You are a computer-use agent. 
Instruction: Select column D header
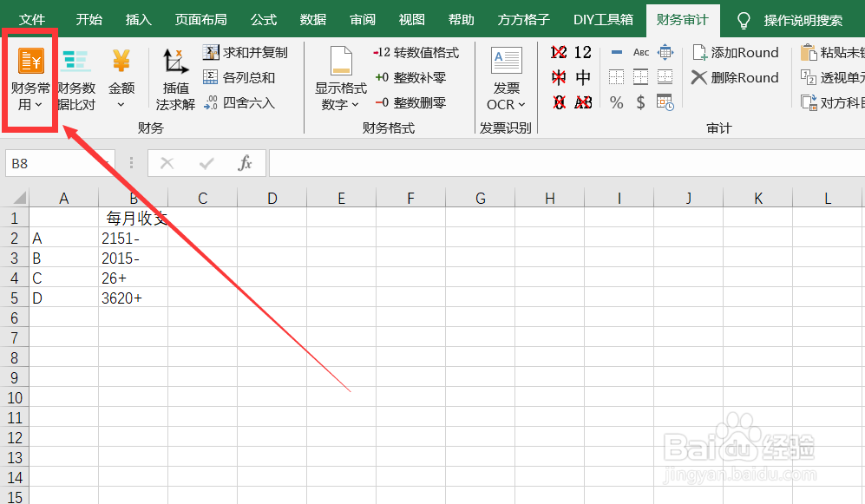(272, 198)
